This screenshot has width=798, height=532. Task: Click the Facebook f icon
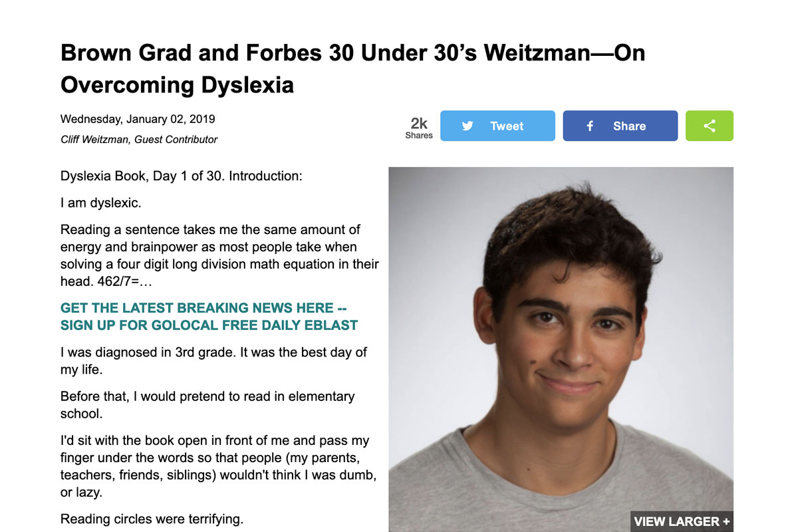click(590, 126)
